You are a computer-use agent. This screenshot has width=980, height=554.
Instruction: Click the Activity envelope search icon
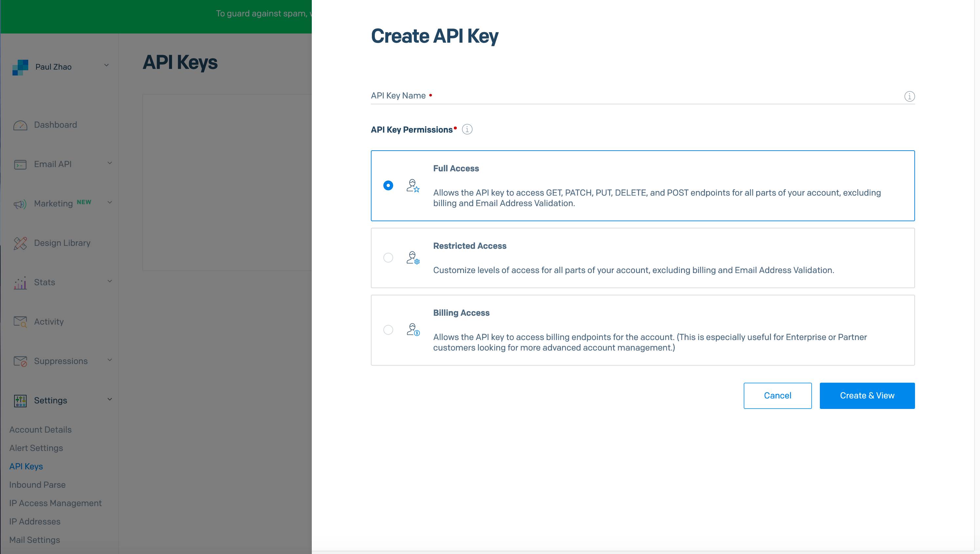point(20,322)
